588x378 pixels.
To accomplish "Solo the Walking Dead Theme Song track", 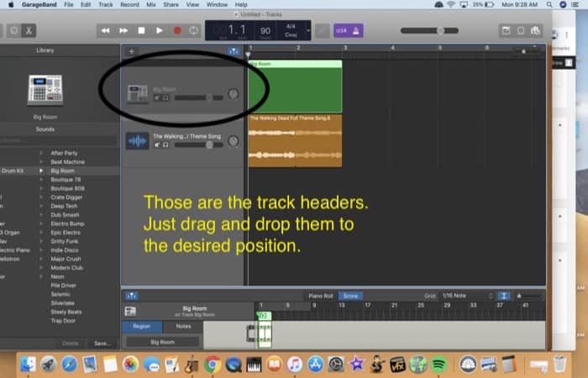I will [165, 144].
